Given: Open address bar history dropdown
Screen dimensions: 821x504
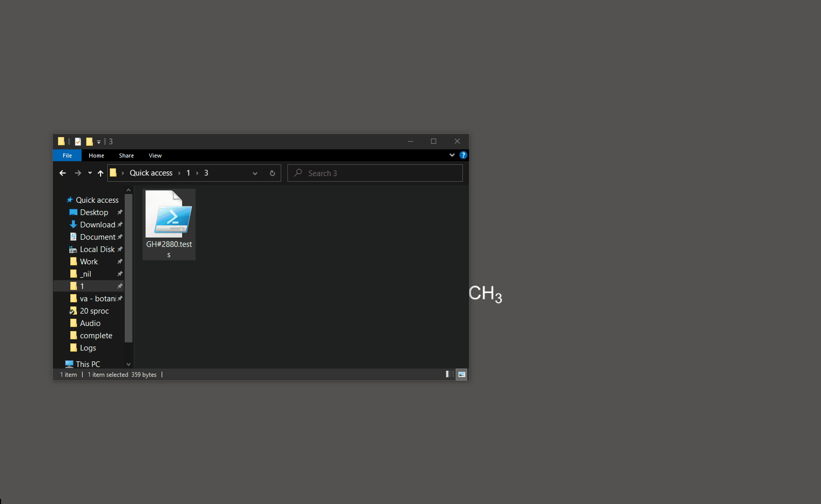Looking at the screenshot, I should (x=255, y=173).
